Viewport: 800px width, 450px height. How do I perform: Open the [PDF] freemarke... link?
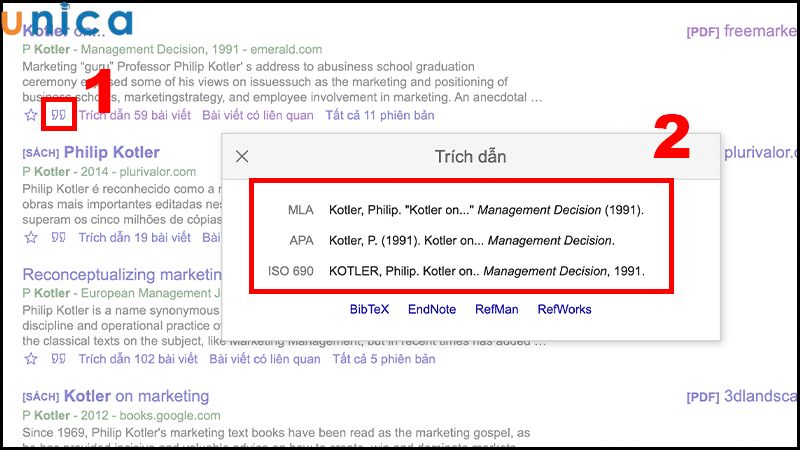pyautogui.click(x=742, y=31)
